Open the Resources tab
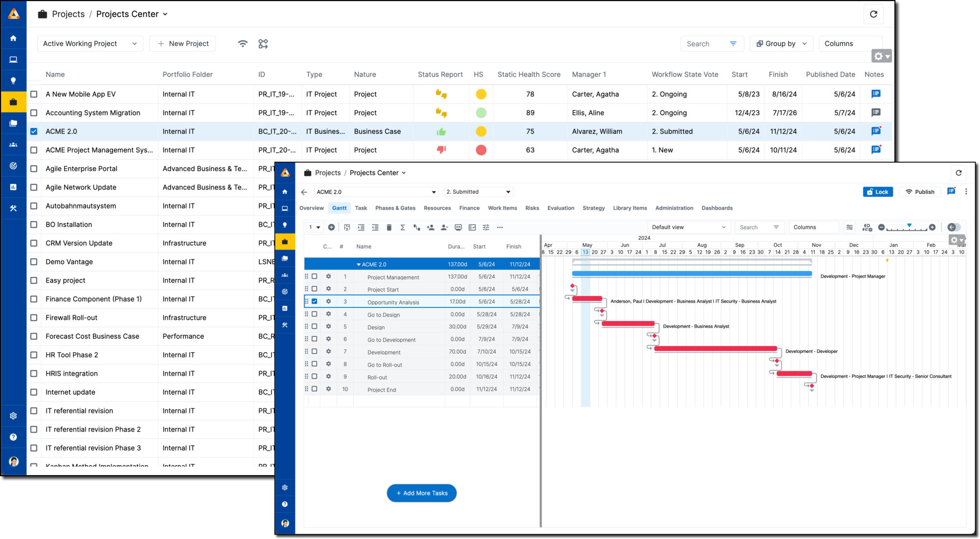The height and width of the screenshot is (539, 980). pyautogui.click(x=437, y=208)
